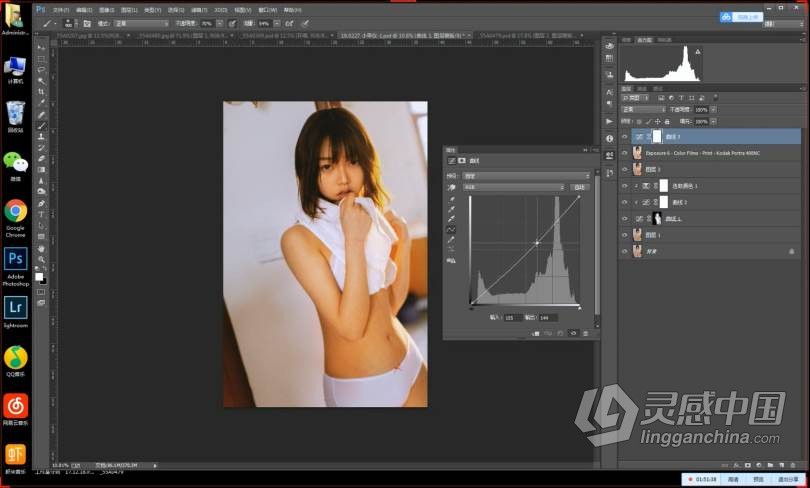This screenshot has height=488, width=810.
Task: Click the exit sharing button in recorder bar
Action: 788,479
